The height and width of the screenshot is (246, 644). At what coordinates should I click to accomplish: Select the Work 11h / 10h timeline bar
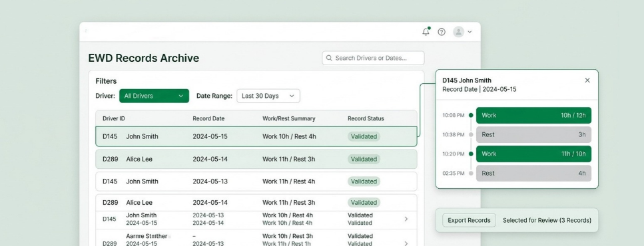point(533,154)
